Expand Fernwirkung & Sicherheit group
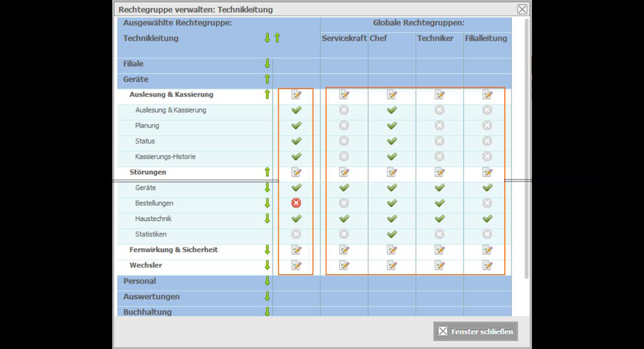644x349 pixels. tap(267, 249)
